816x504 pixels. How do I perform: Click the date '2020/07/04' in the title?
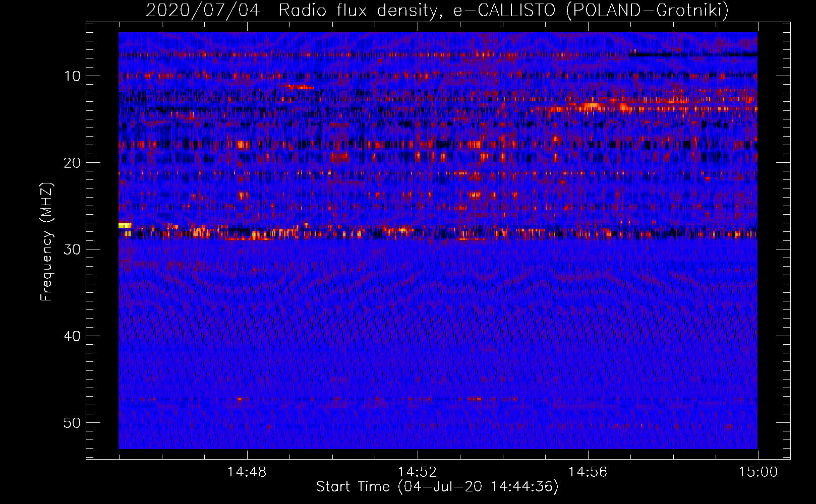tap(203, 10)
